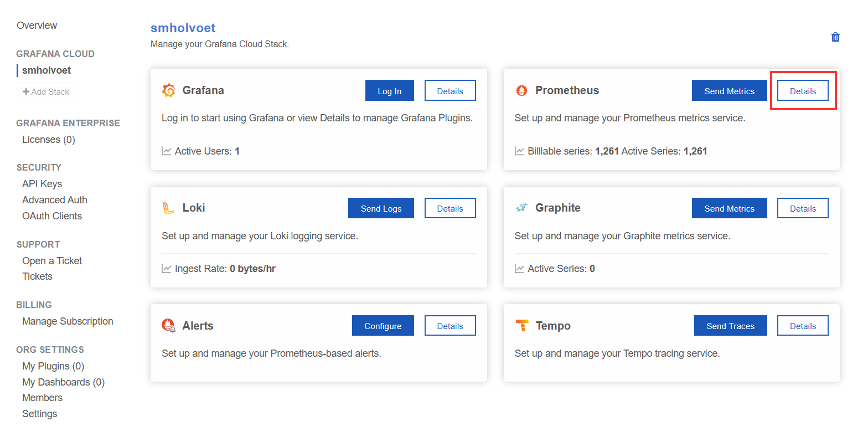The image size is (868, 426).
Task: Click the chart icon beside Billable series
Action: (519, 151)
